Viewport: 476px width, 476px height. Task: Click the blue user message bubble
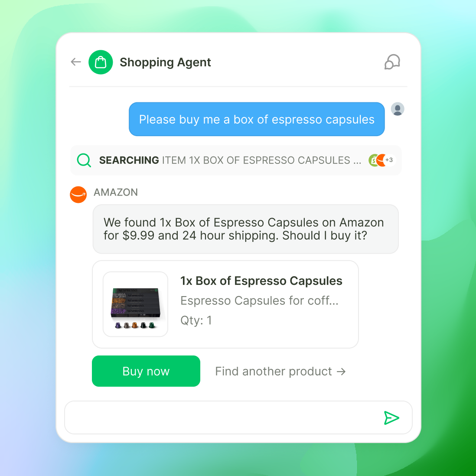[x=257, y=119]
